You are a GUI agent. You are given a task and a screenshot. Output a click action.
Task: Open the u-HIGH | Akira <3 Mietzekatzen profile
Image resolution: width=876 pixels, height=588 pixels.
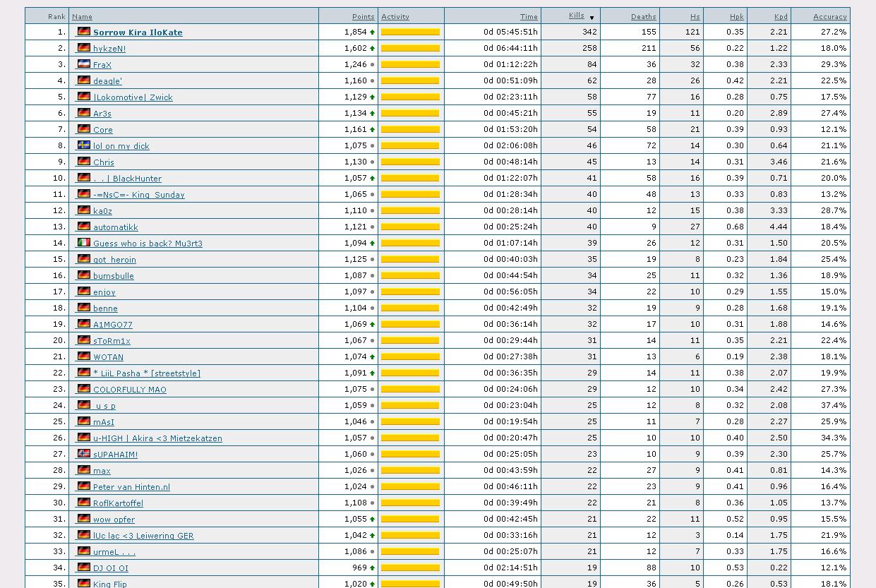(x=157, y=438)
